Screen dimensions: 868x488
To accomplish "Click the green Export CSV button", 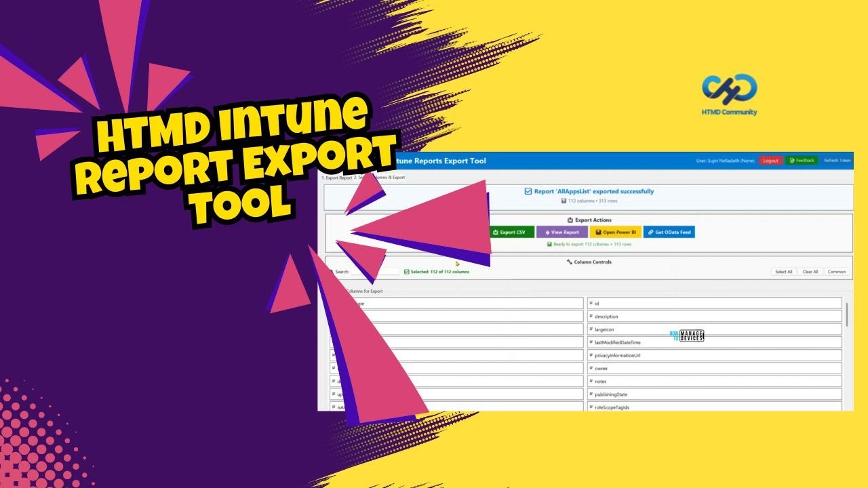I will click(x=512, y=232).
